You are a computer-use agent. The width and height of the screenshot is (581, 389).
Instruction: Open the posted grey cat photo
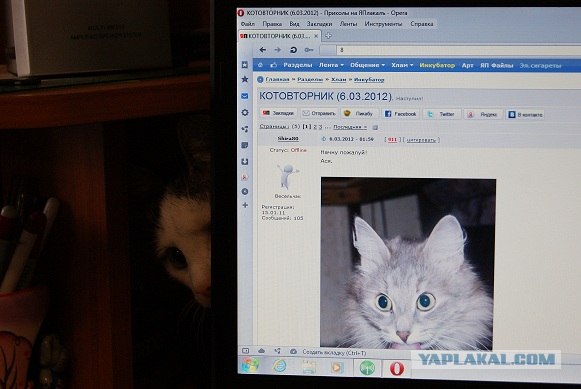pyautogui.click(x=408, y=264)
